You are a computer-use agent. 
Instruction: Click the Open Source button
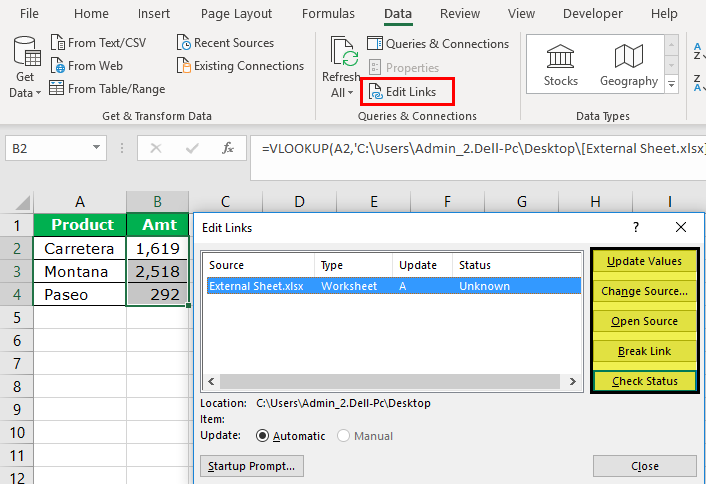(644, 321)
